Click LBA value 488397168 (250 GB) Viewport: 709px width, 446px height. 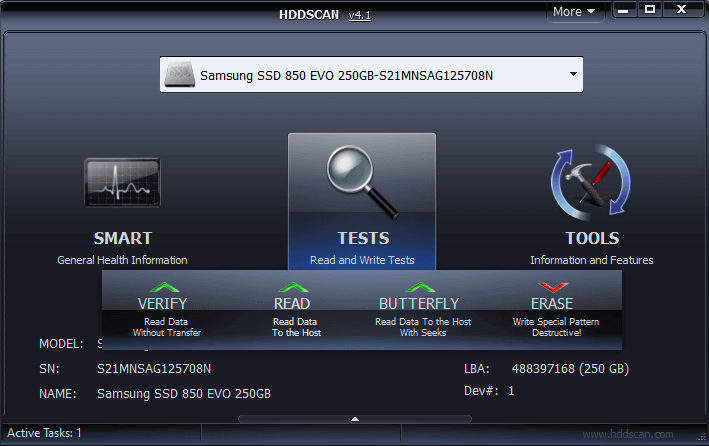(x=570, y=369)
